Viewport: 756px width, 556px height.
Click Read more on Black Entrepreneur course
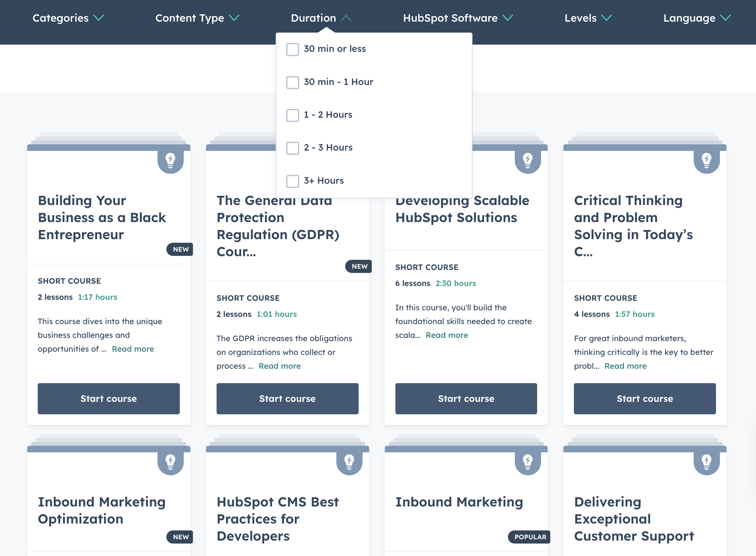[x=133, y=349]
